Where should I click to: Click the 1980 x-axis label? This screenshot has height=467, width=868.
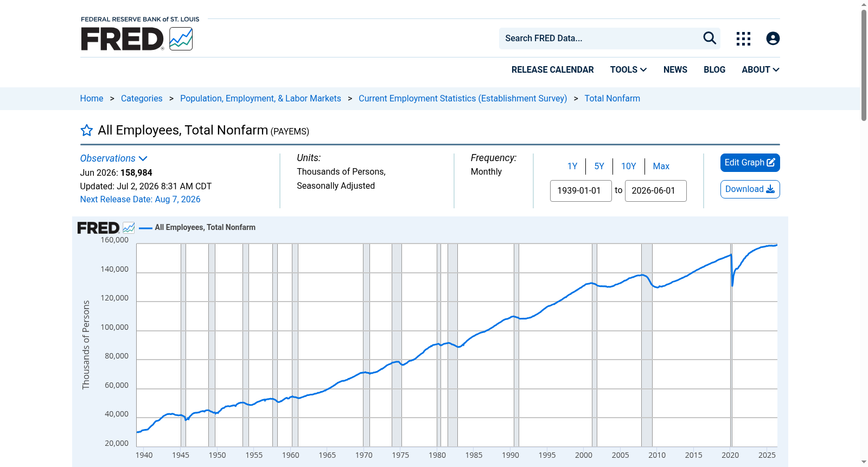click(437, 455)
